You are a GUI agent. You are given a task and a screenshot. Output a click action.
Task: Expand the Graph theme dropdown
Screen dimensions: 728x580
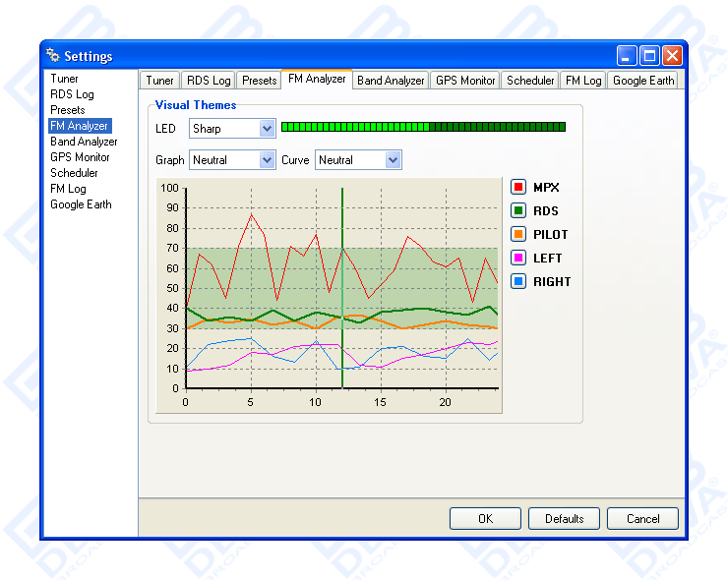(x=267, y=160)
